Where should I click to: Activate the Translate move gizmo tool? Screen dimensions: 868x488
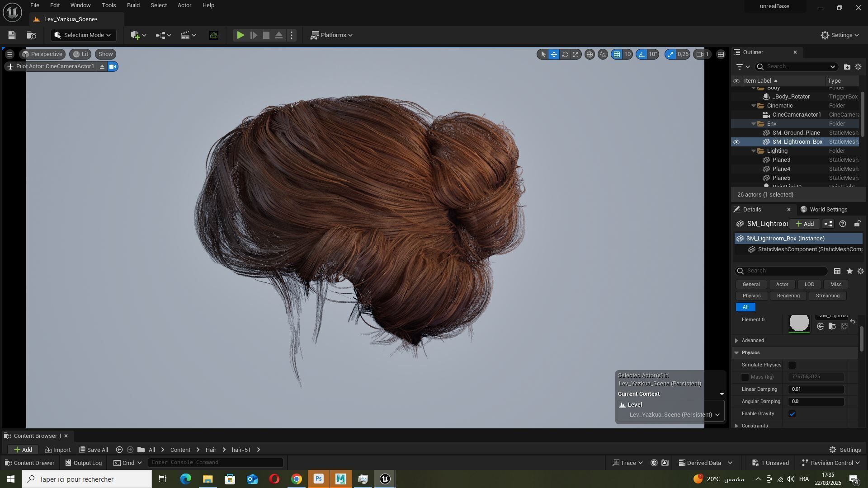tap(554, 54)
